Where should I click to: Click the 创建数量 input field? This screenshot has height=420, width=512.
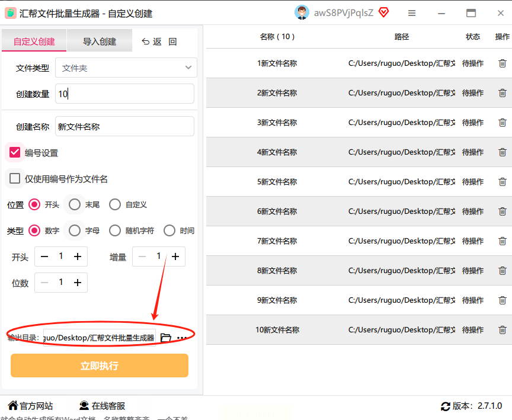(124, 94)
